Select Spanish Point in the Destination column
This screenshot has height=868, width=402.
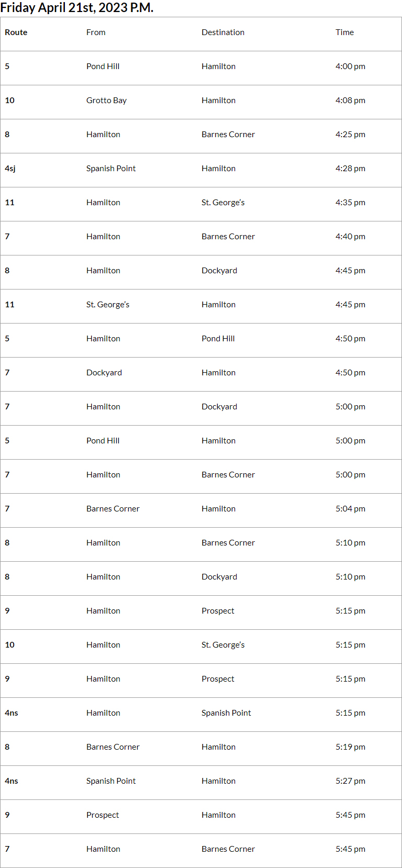[226, 713]
